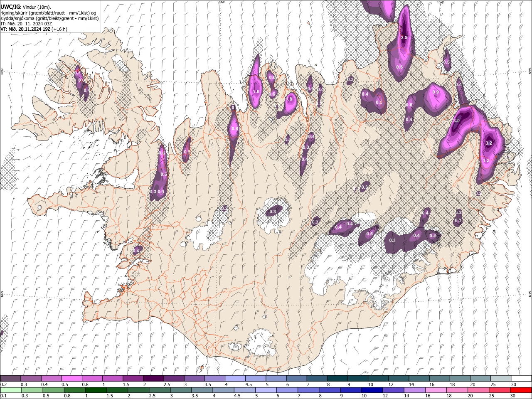Select the '3.2' precipitation value on the map

click(489, 143)
